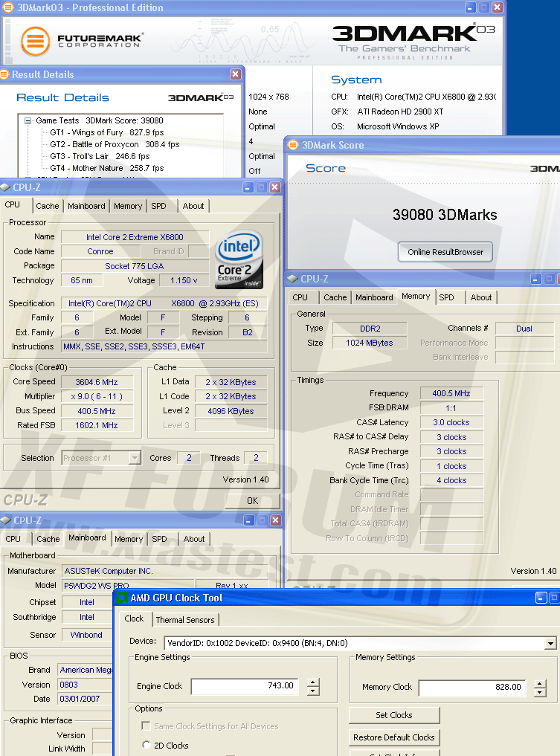Click the CPU-Z Mainboard window title icon
The height and width of the screenshot is (756, 560).
[x=6, y=520]
